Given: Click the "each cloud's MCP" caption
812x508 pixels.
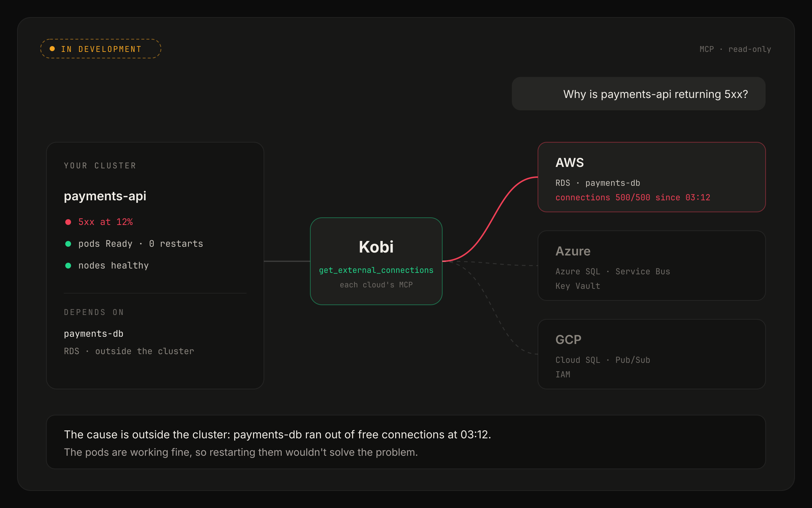Looking at the screenshot, I should click(376, 285).
